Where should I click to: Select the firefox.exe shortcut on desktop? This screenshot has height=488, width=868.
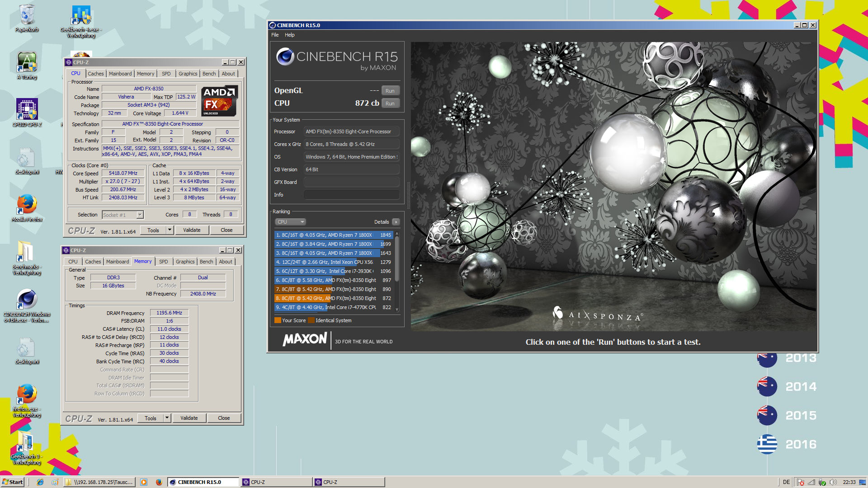click(x=27, y=400)
